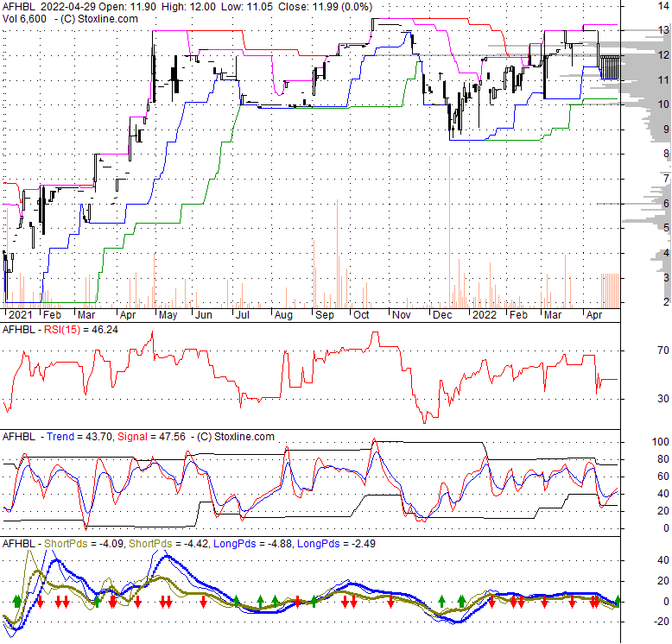Click the LongPds = -2.49 legend entry
Viewport: 672px width, 644px height.
click(336, 544)
